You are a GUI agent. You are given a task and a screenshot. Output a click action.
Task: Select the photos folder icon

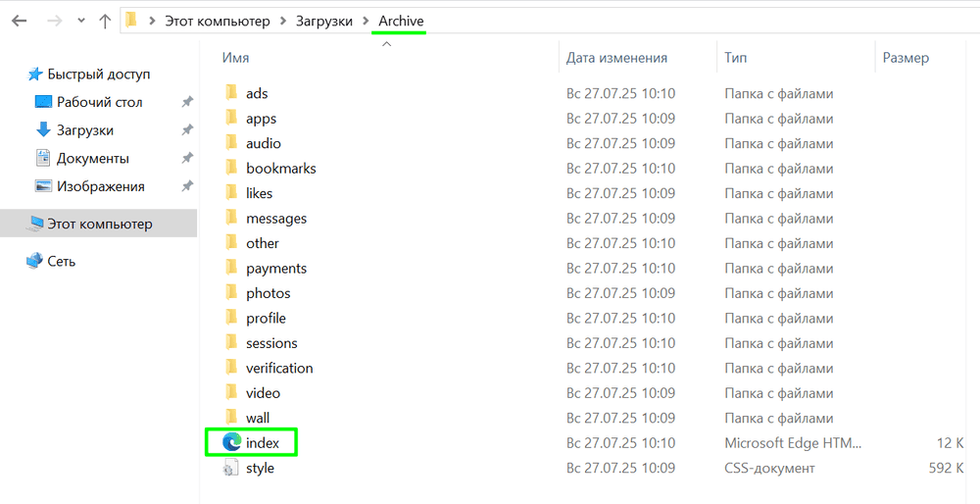click(231, 292)
